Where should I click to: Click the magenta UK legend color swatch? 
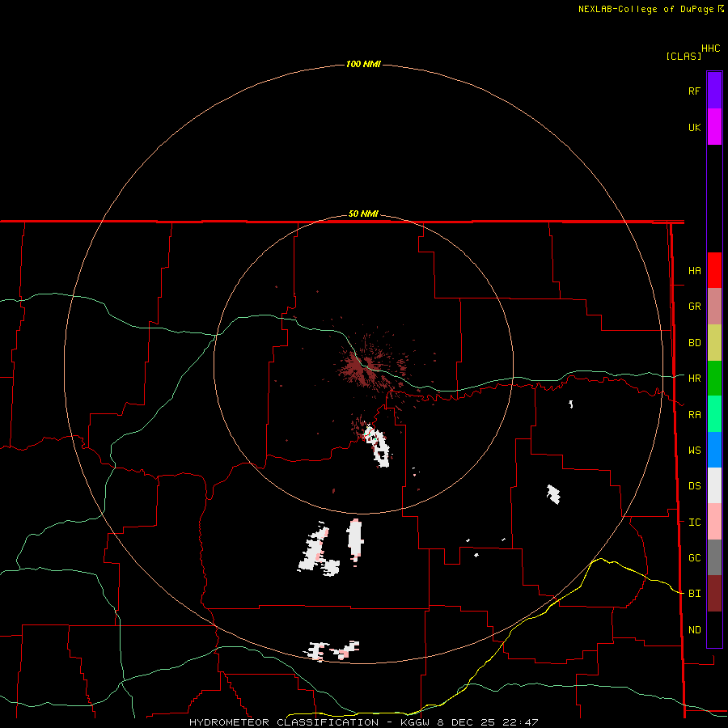[714, 127]
